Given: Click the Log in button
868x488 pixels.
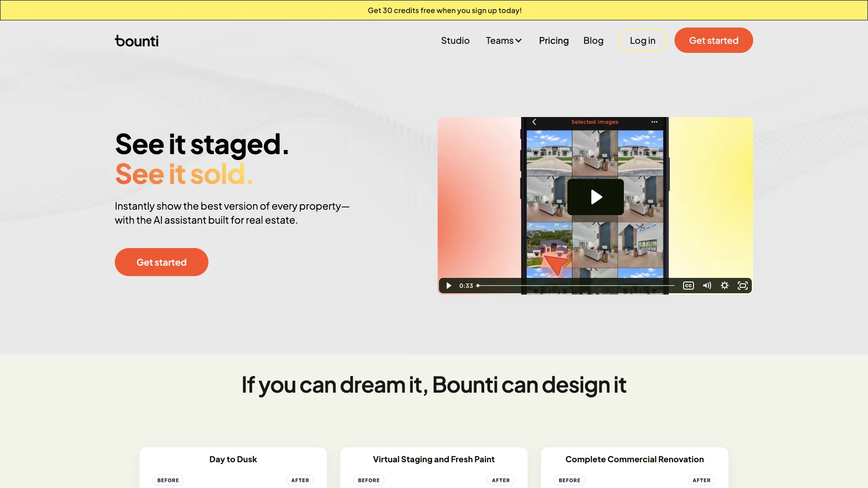Looking at the screenshot, I should 642,41.
